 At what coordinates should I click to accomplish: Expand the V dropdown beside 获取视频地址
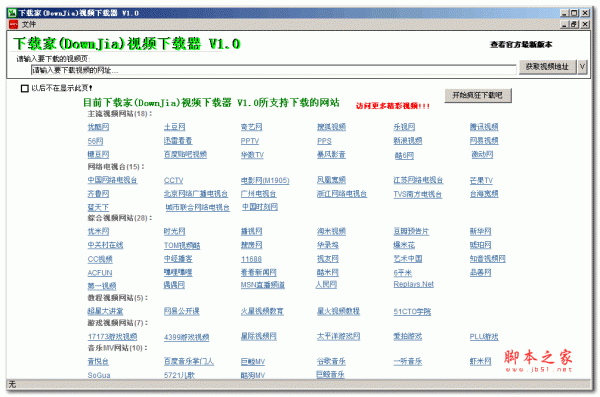pyautogui.click(x=582, y=67)
